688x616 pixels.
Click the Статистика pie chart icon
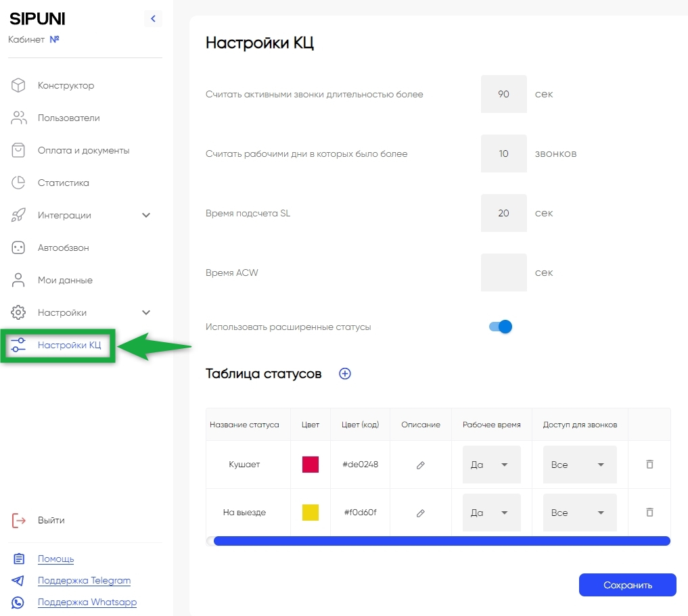tap(18, 183)
